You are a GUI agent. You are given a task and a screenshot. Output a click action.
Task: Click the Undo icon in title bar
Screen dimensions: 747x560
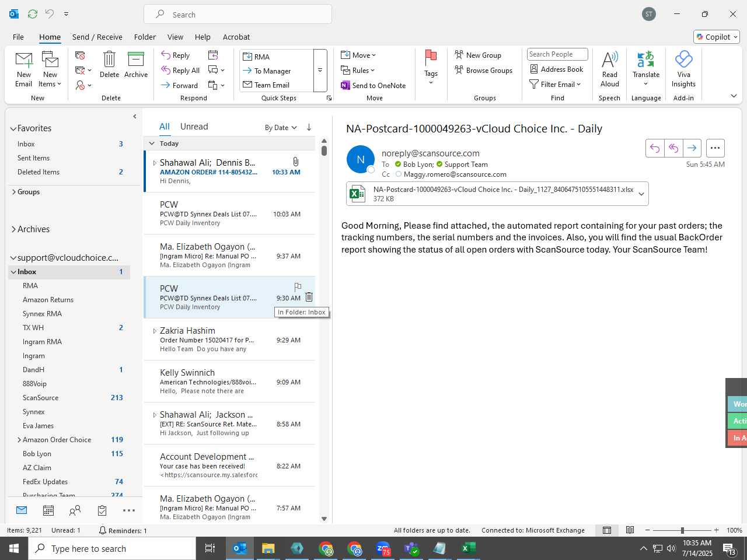pos(50,13)
